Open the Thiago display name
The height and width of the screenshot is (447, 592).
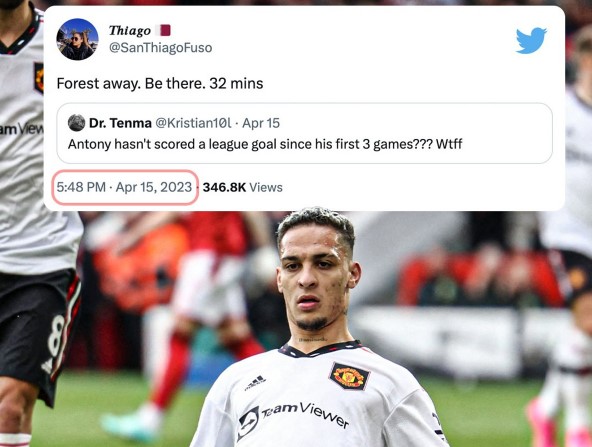click(130, 30)
